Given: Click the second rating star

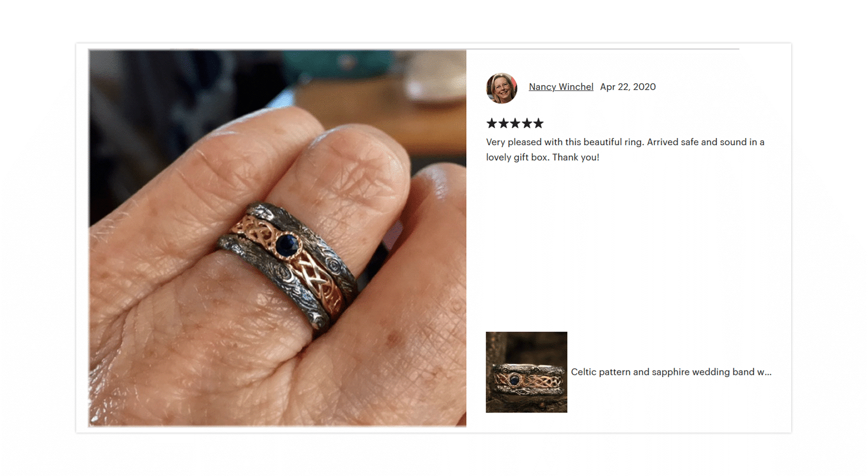Looking at the screenshot, I should click(503, 123).
